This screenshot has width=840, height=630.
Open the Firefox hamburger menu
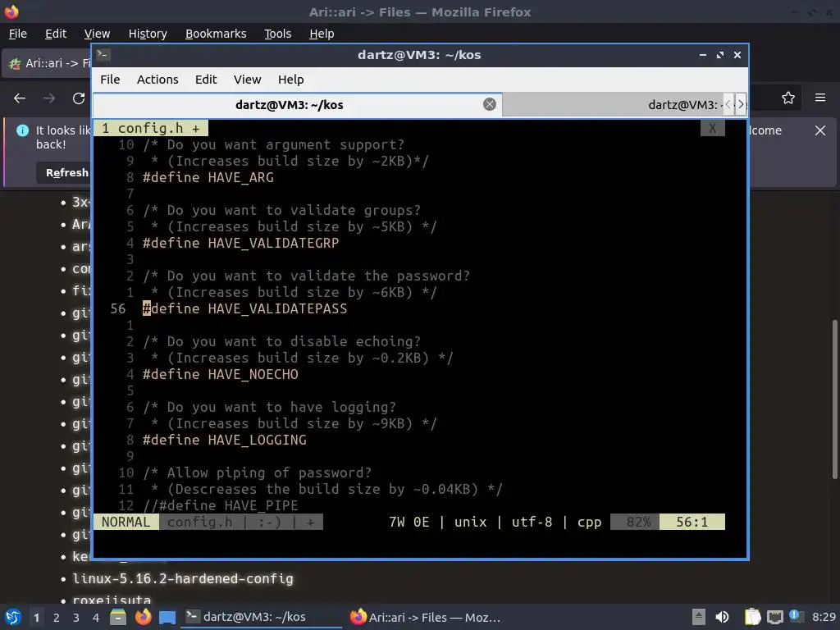coord(819,98)
